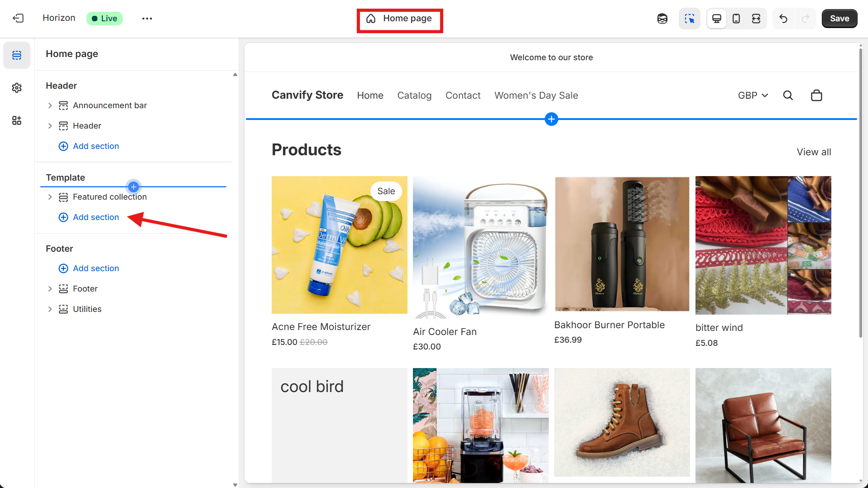Exit the editor via top-left icon
The image size is (868, 488).
(x=18, y=18)
